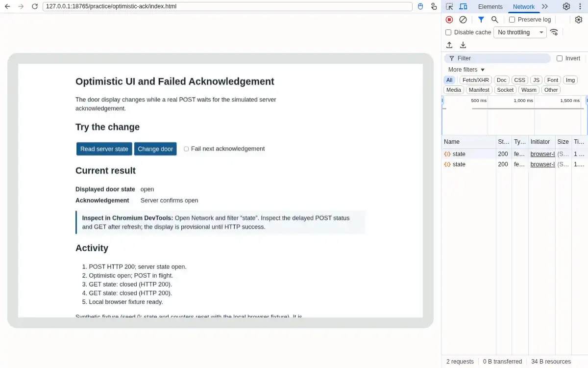
Task: Filter requests by Manifest type
Action: 479,90
